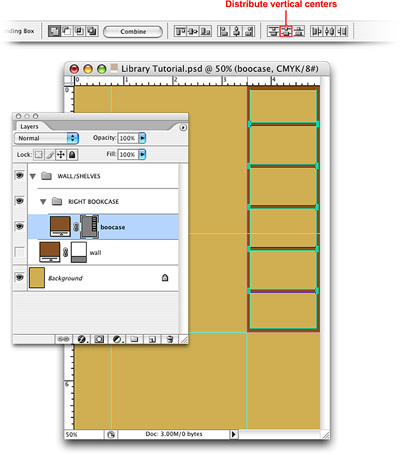Select the Background layer name
Screen dimensions: 400x455
[x=65, y=278]
